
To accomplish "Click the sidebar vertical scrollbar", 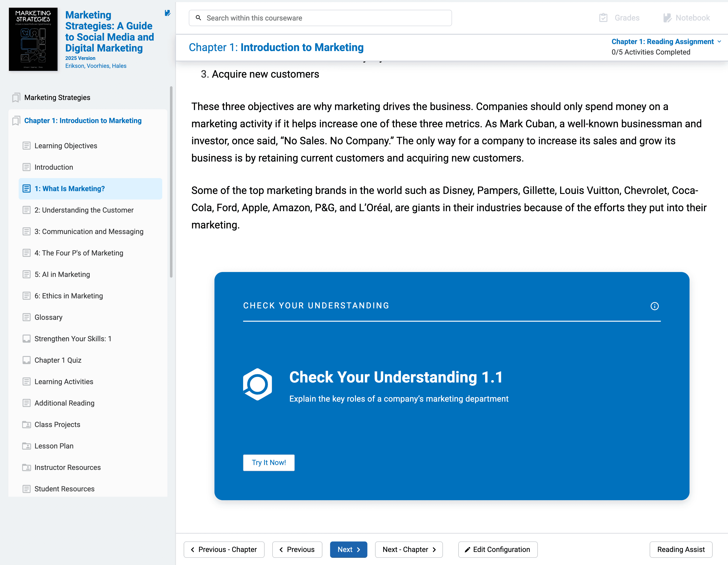I will pyautogui.click(x=171, y=182).
